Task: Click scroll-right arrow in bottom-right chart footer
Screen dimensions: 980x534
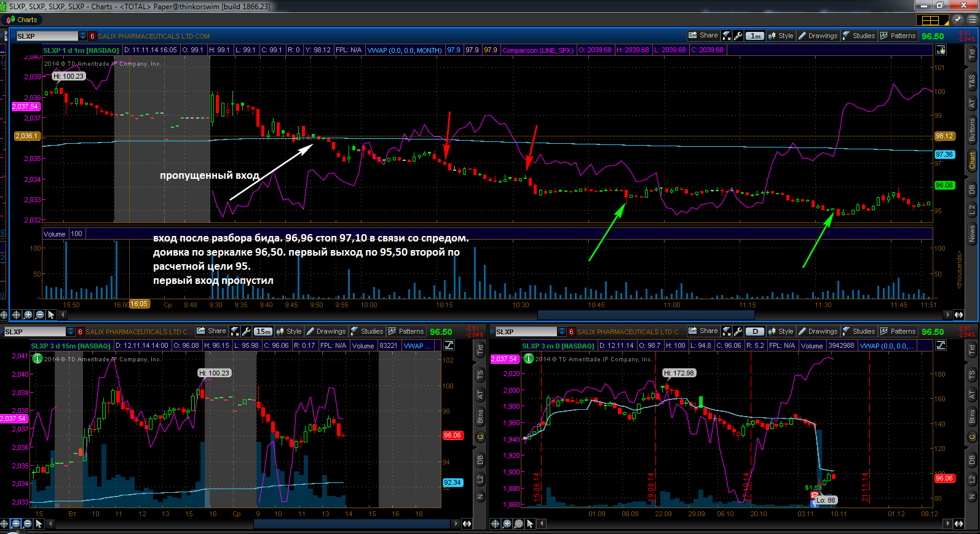Action: (x=947, y=524)
